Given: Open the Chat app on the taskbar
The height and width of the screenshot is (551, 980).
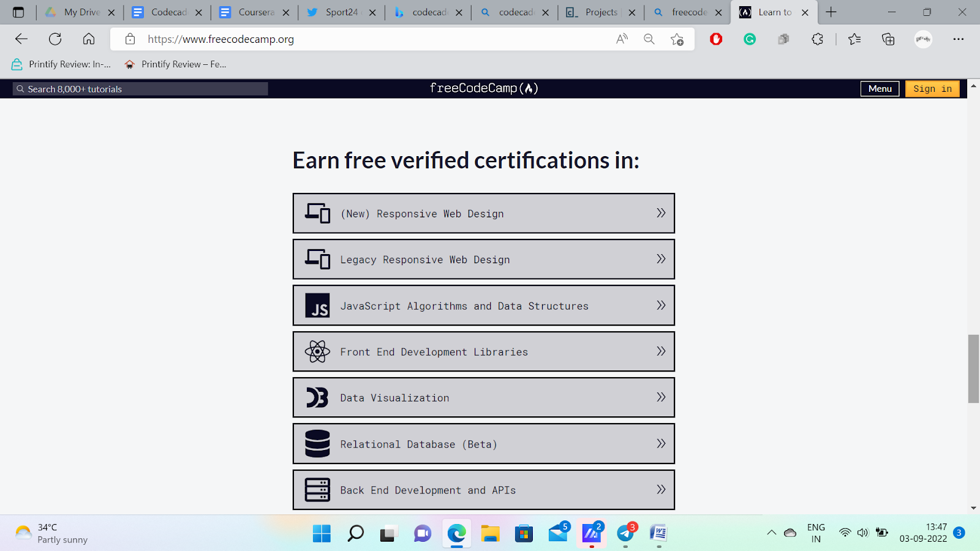Looking at the screenshot, I should [423, 534].
